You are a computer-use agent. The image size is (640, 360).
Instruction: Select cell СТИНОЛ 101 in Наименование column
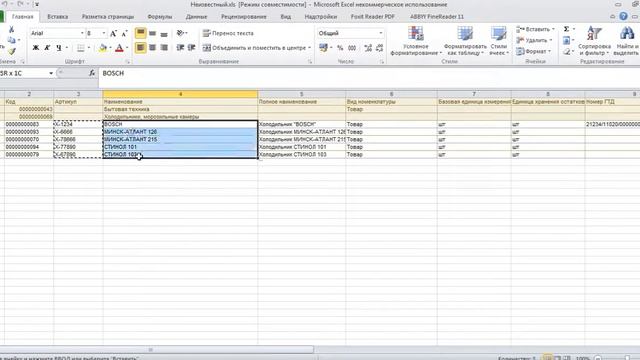point(180,147)
